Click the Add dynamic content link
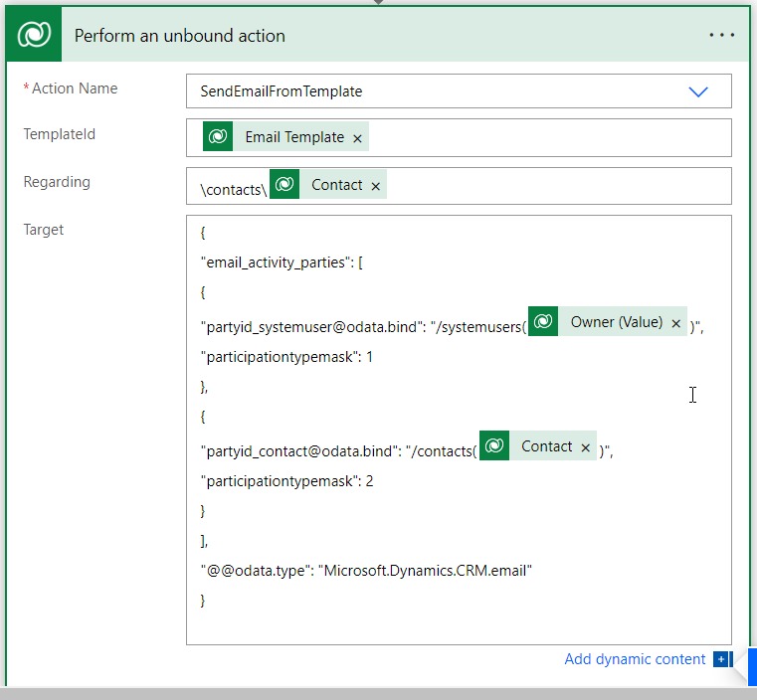 tap(635, 659)
